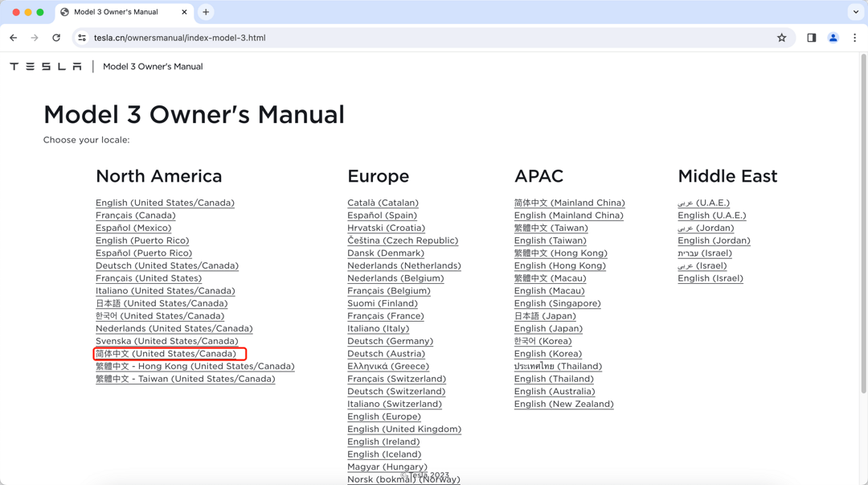The height and width of the screenshot is (485, 868).
Task: Open English (Australia) manual
Action: point(555,392)
